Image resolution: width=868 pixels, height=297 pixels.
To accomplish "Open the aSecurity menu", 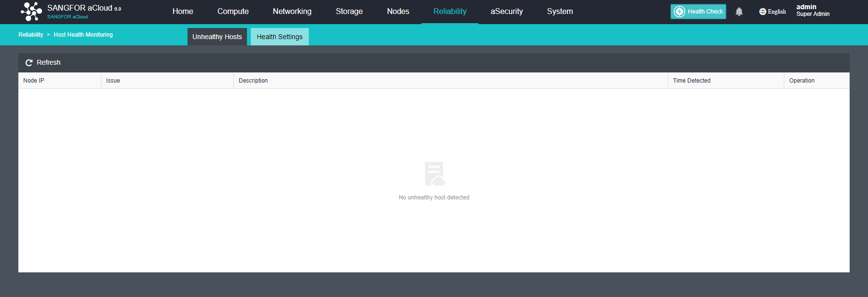I will coord(506,12).
